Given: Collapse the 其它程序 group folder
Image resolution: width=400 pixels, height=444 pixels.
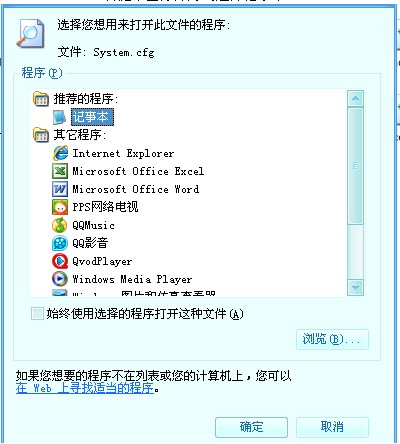Looking at the screenshot, I should tap(41, 135).
